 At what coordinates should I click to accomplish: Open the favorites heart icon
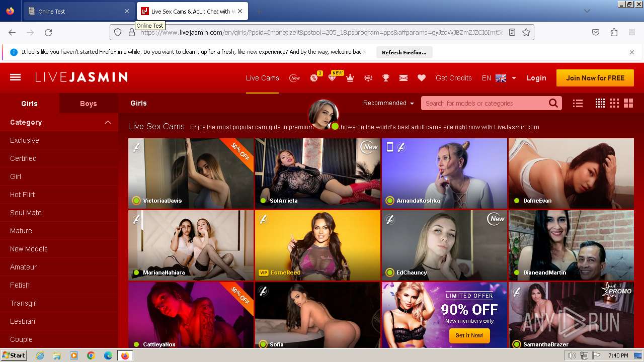(422, 78)
